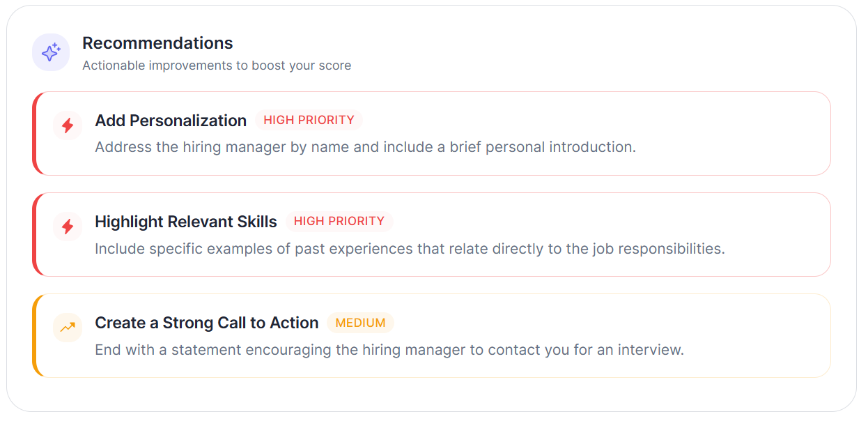This screenshot has height=421, width=868.
Task: Click the orange accent bar on the medium priority card
Action: (x=36, y=335)
